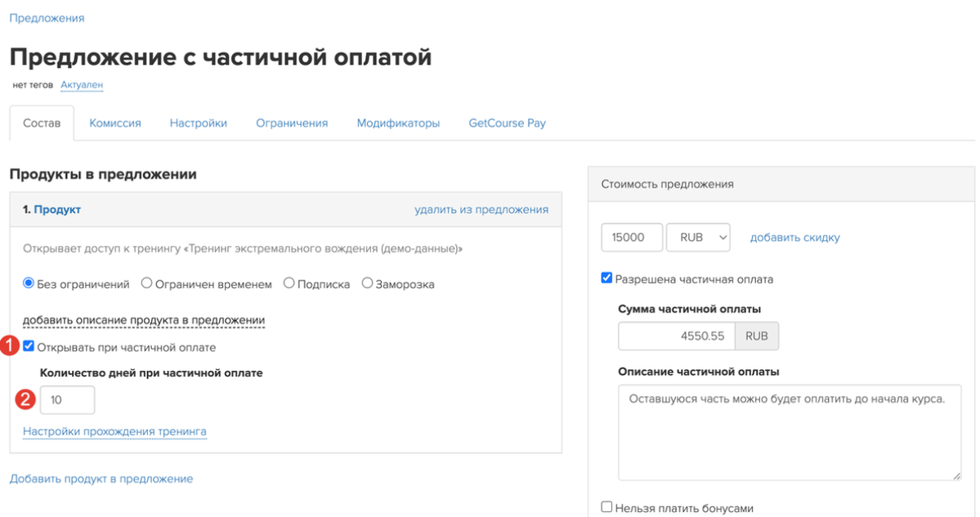The height and width of the screenshot is (517, 980).
Task: Click the добавить скидку link
Action: pos(795,238)
